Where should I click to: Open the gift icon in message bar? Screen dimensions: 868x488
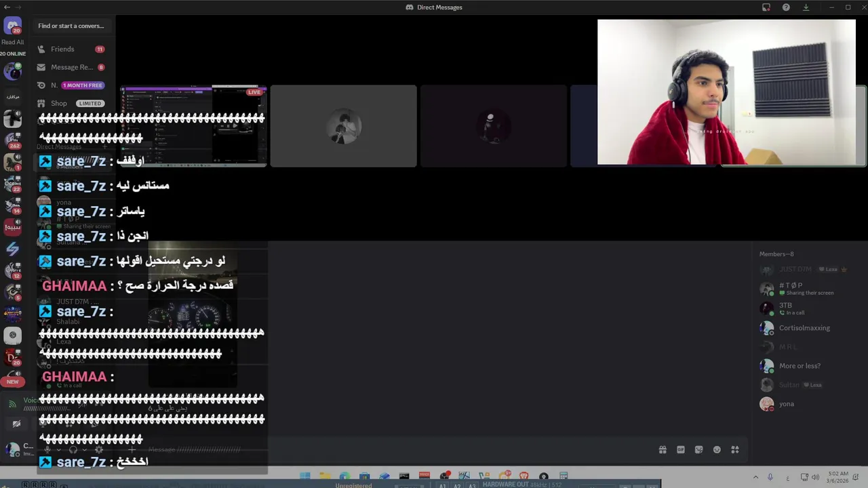tap(663, 449)
